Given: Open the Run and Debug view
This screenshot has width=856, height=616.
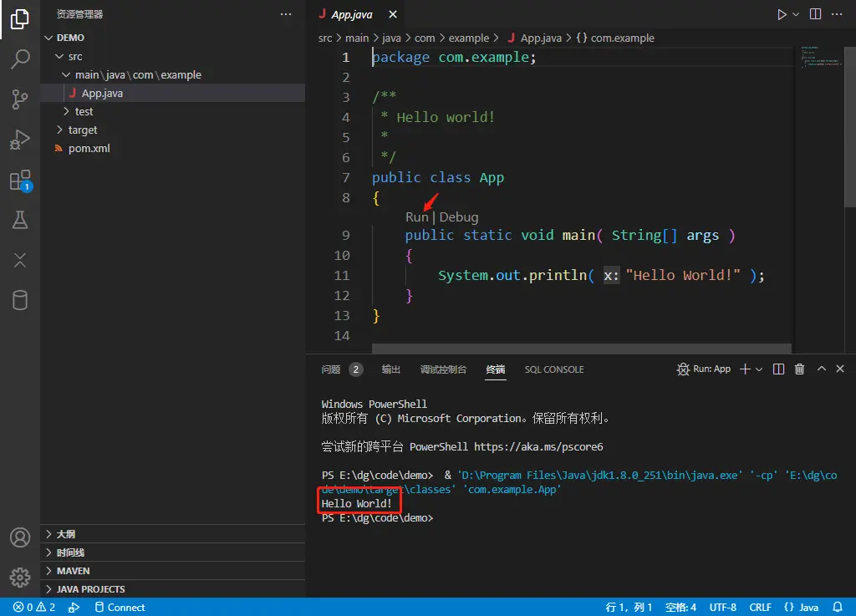Looking at the screenshot, I should pos(20,140).
